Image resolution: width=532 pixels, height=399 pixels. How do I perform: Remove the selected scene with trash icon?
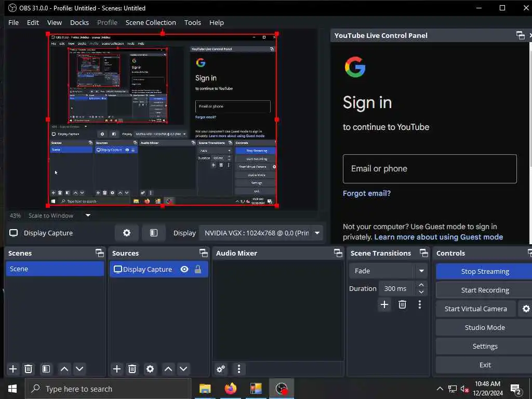pos(29,369)
